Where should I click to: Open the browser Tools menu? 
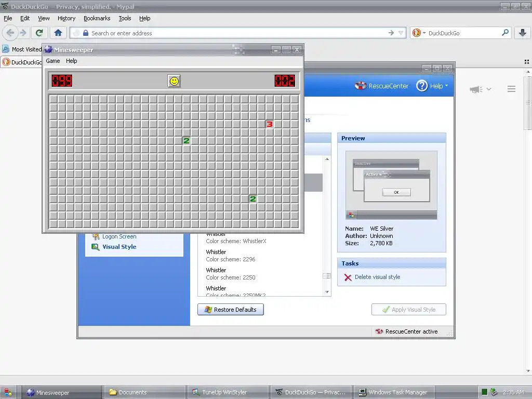(x=125, y=18)
